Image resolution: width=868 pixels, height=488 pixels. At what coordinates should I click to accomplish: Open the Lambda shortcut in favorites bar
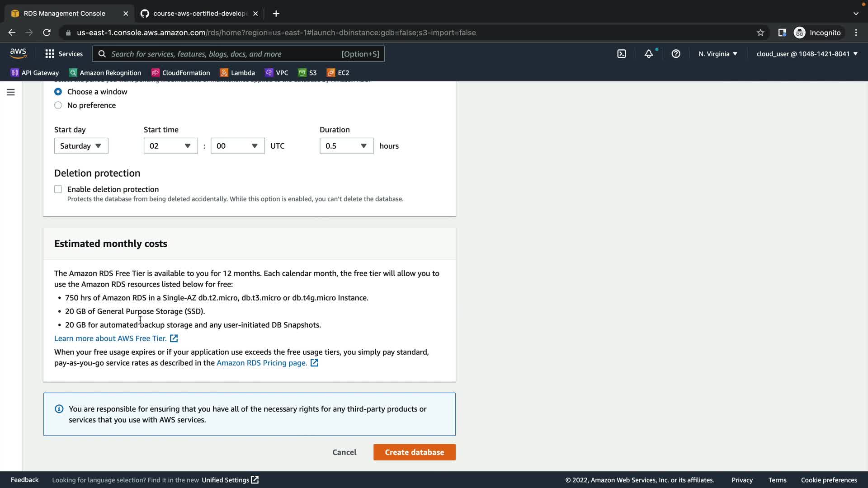coord(237,73)
